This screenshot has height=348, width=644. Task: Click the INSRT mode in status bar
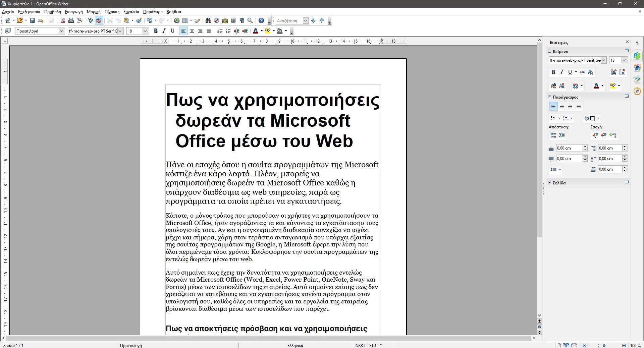click(360, 345)
